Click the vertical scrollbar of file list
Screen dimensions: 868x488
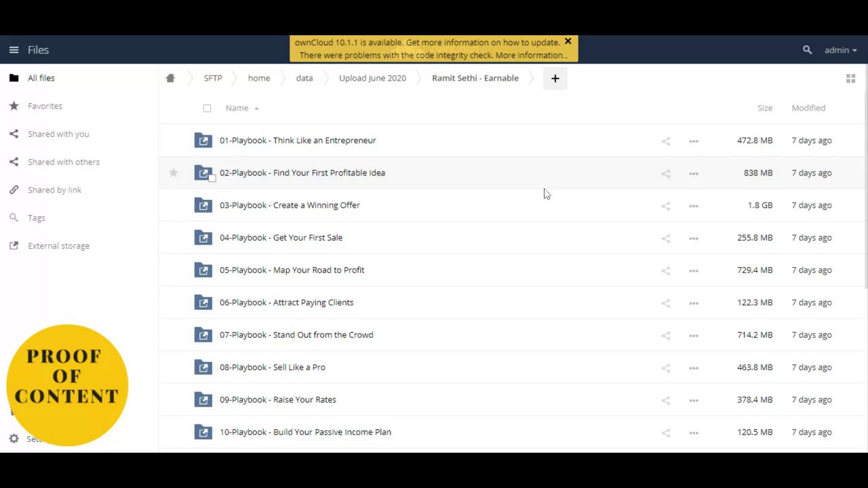tap(866, 176)
